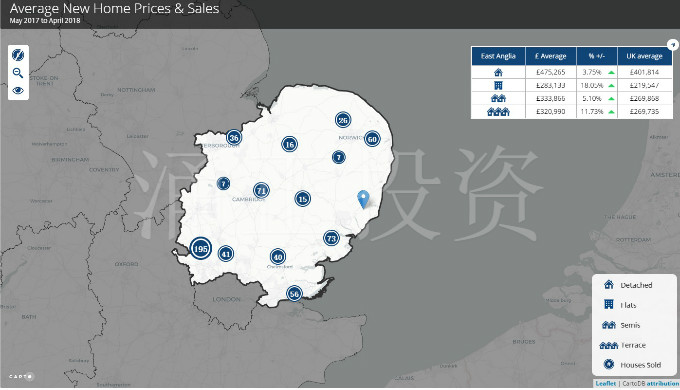The image size is (680, 390).
Task: Click the detached house icon table row
Action: (572, 72)
